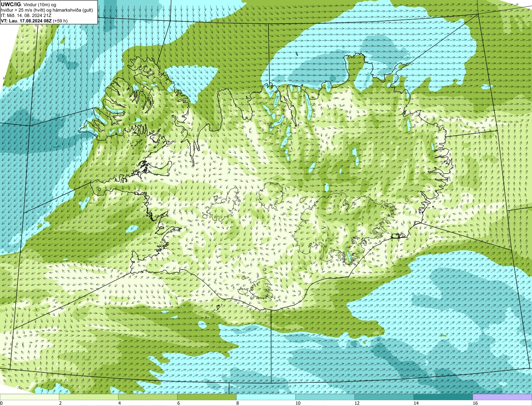Click the legend scale label "12"
Screen dimensions: 532x406
[x=357, y=403]
